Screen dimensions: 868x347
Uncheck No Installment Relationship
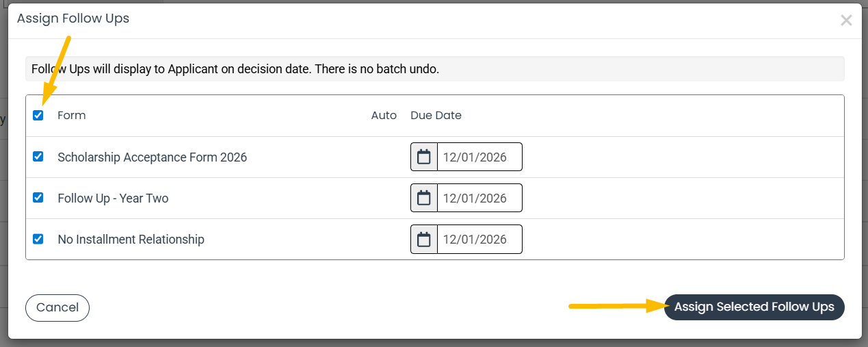(38, 239)
